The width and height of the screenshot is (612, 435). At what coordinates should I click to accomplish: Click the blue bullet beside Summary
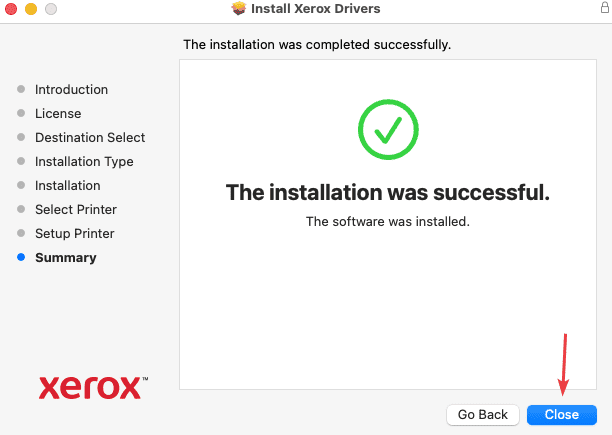[x=21, y=257]
